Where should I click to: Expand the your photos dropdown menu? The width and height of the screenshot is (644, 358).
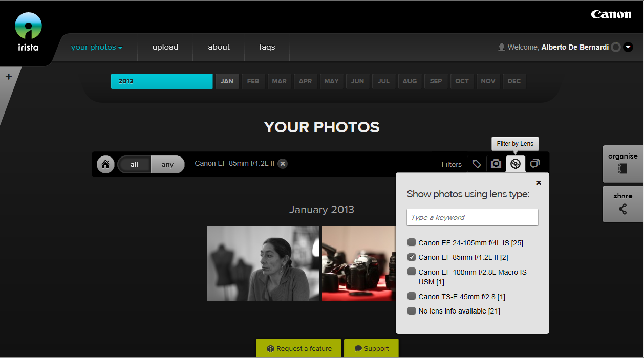[97, 47]
